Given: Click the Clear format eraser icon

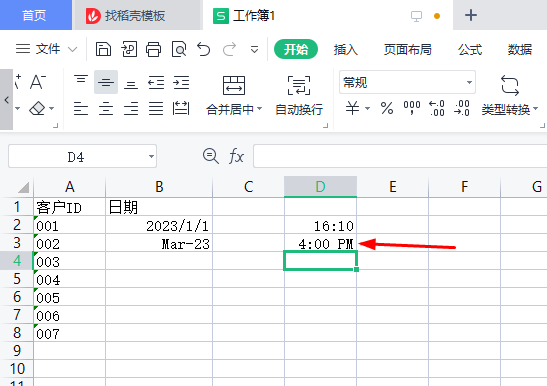Looking at the screenshot, I should pos(37,108).
